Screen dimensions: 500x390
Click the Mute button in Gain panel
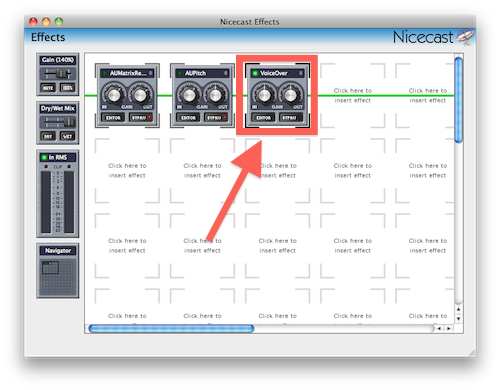pos(48,88)
